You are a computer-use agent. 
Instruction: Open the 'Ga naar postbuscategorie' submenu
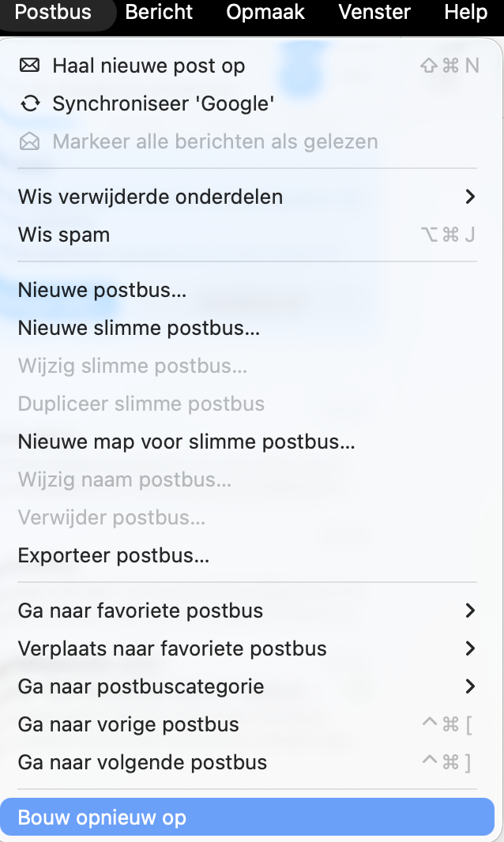[471, 686]
